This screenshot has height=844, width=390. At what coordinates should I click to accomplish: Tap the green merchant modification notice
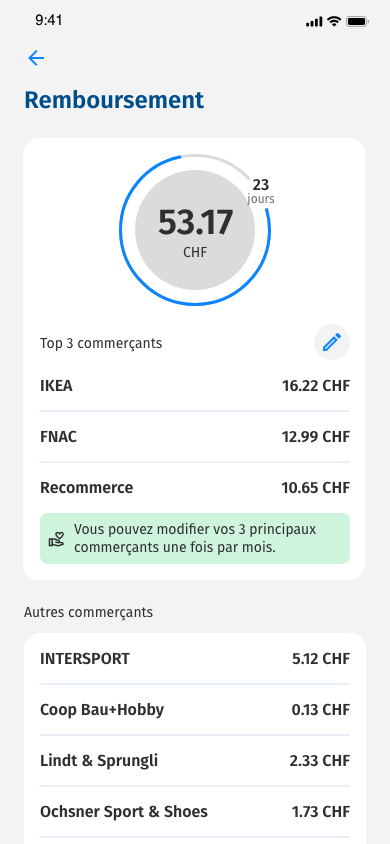[195, 538]
